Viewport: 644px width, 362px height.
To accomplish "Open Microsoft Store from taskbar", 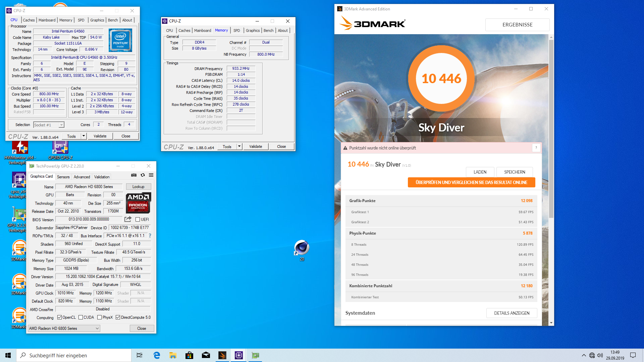I will (189, 355).
